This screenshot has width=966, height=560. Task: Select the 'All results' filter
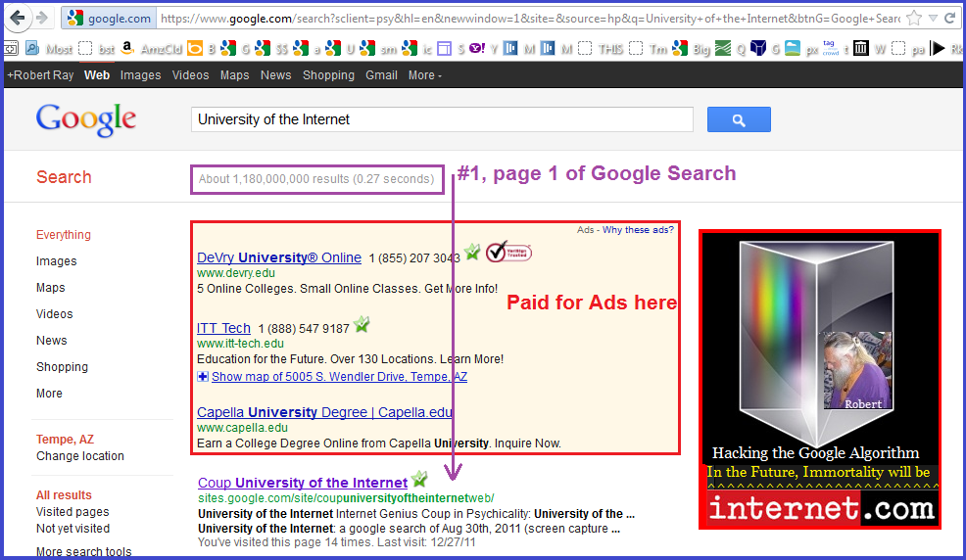coord(64,494)
